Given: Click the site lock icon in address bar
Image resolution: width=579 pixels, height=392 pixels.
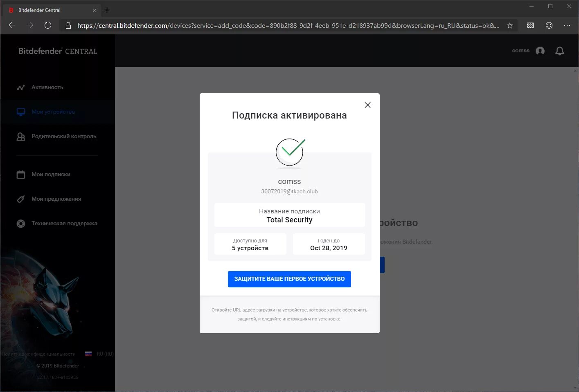Looking at the screenshot, I should pos(68,25).
